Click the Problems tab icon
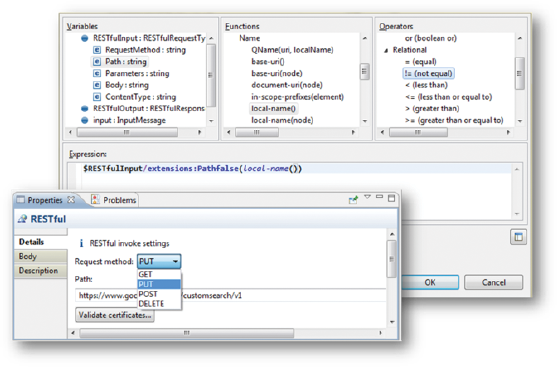Image resolution: width=557 pixels, height=367 pixels. pos(95,200)
